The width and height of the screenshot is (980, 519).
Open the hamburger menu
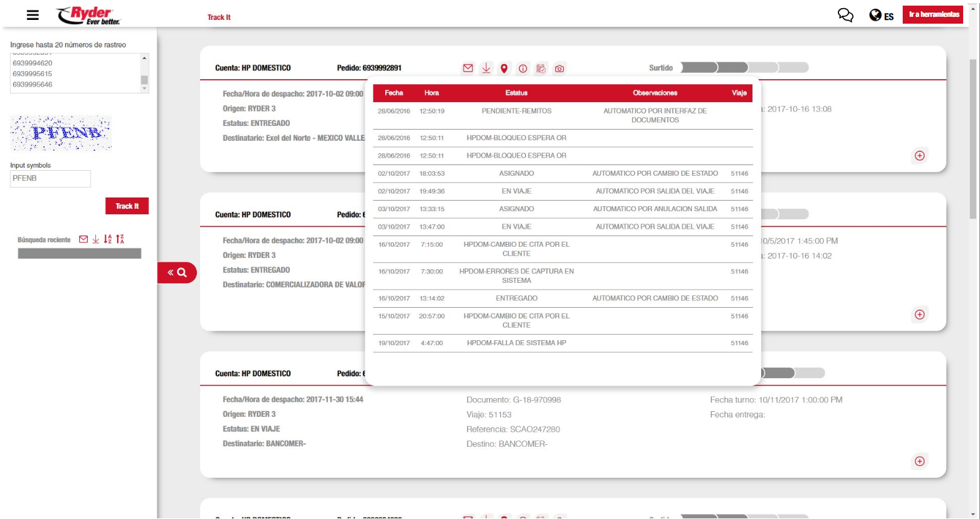[x=32, y=15]
